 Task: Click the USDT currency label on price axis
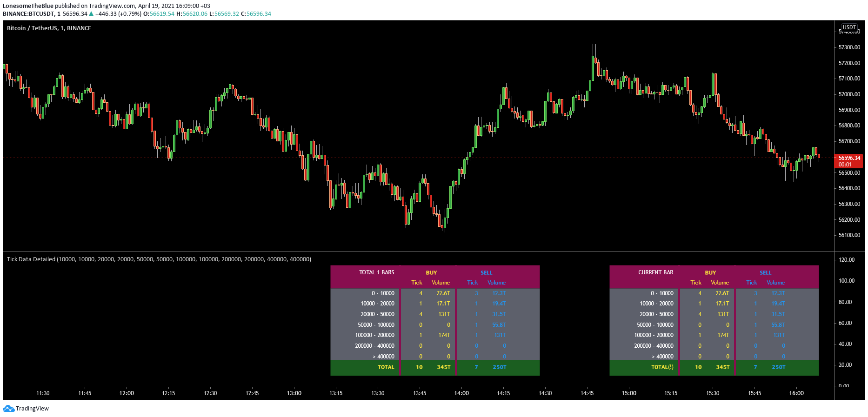849,27
